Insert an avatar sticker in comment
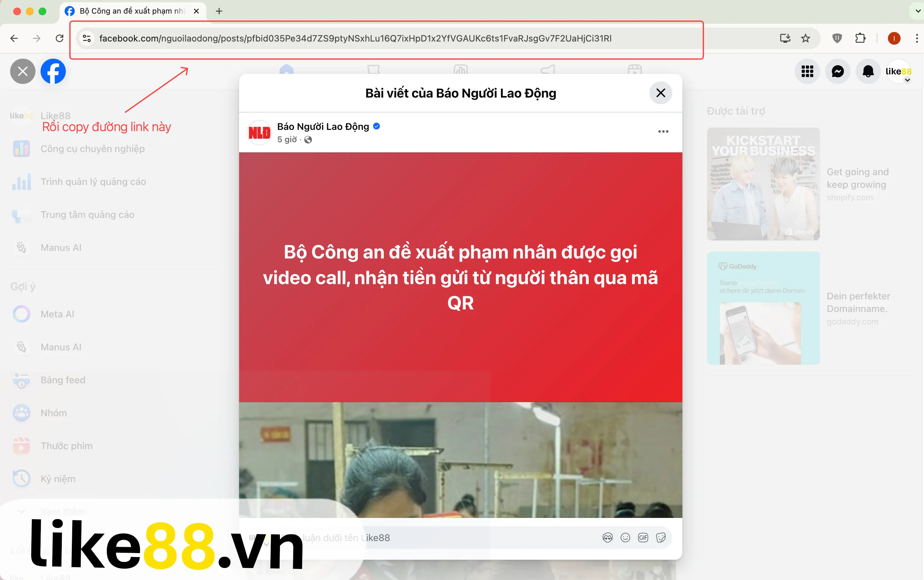924x580 pixels. pos(607,538)
